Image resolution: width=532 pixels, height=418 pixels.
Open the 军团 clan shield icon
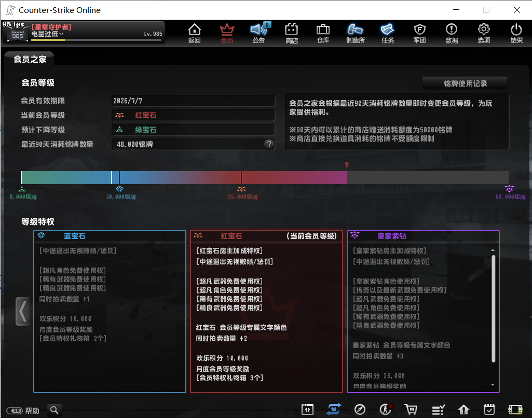pos(419,33)
